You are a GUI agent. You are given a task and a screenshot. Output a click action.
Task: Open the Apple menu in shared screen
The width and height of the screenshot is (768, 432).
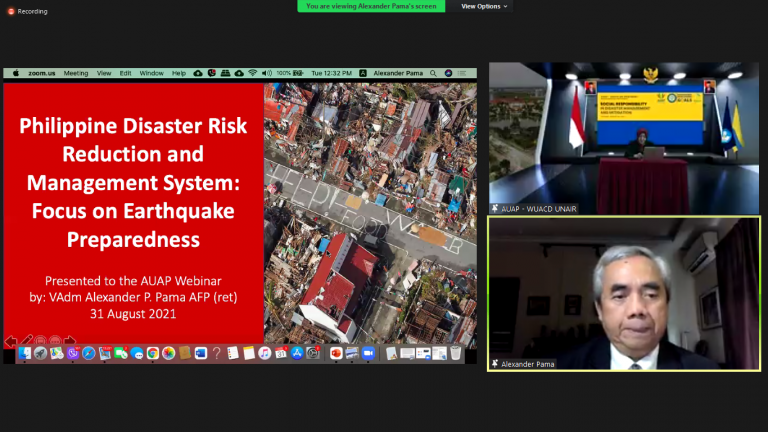click(x=15, y=73)
